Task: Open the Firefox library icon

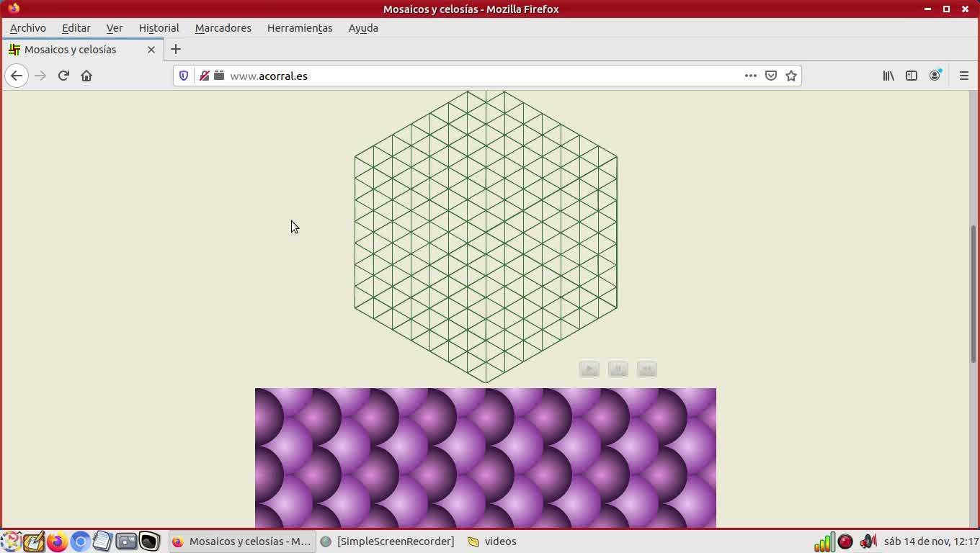Action: coord(888,76)
